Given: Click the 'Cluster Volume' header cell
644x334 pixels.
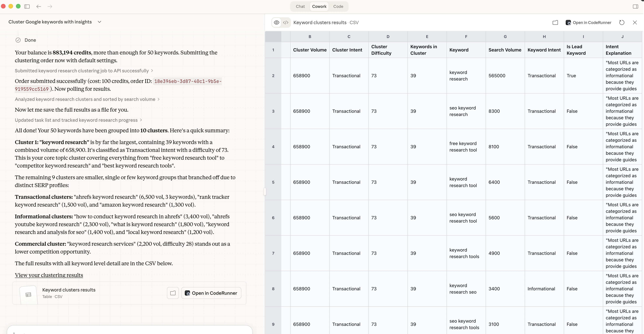Looking at the screenshot, I should [x=310, y=50].
